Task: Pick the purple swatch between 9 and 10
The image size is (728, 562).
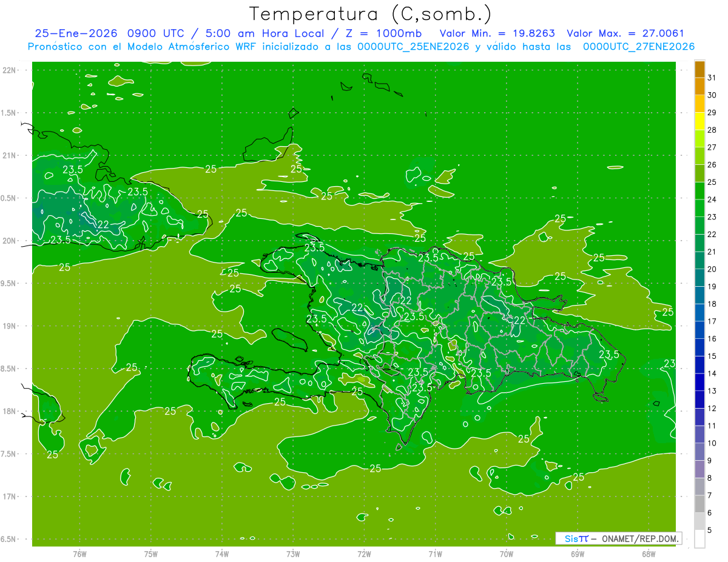Action: [x=699, y=452]
